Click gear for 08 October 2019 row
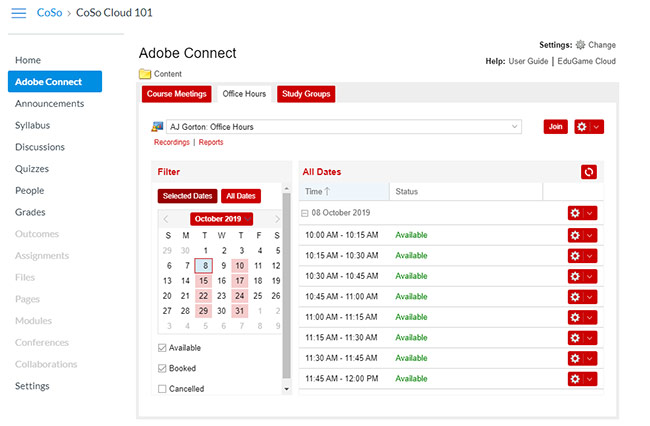Image resolution: width=650 pixels, height=426 pixels. pos(575,213)
